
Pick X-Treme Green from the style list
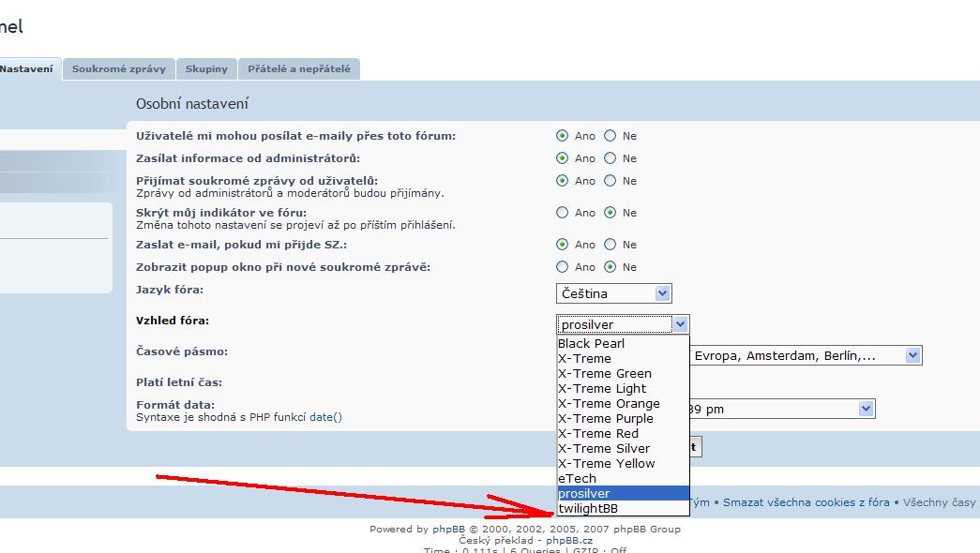tap(604, 374)
